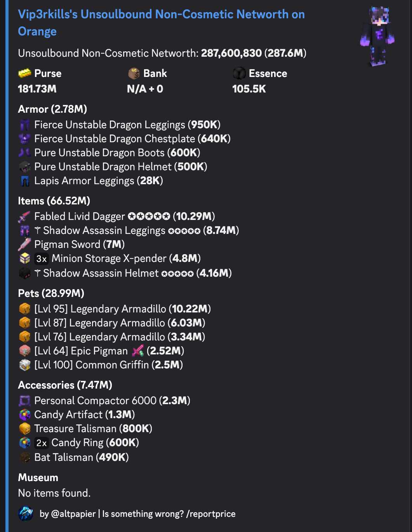Screen dimensions: 412x532
Task: Click the Candy Artifact icon
Action: 25,415
